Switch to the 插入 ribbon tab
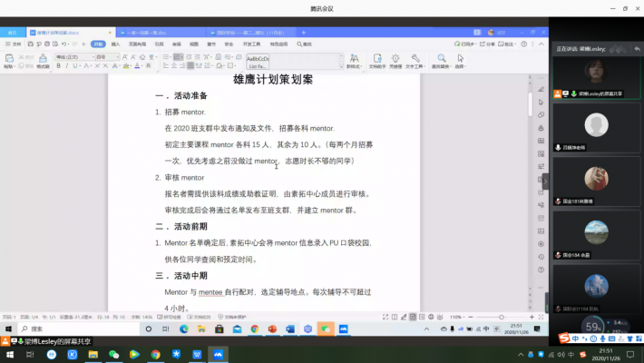 pos(116,44)
